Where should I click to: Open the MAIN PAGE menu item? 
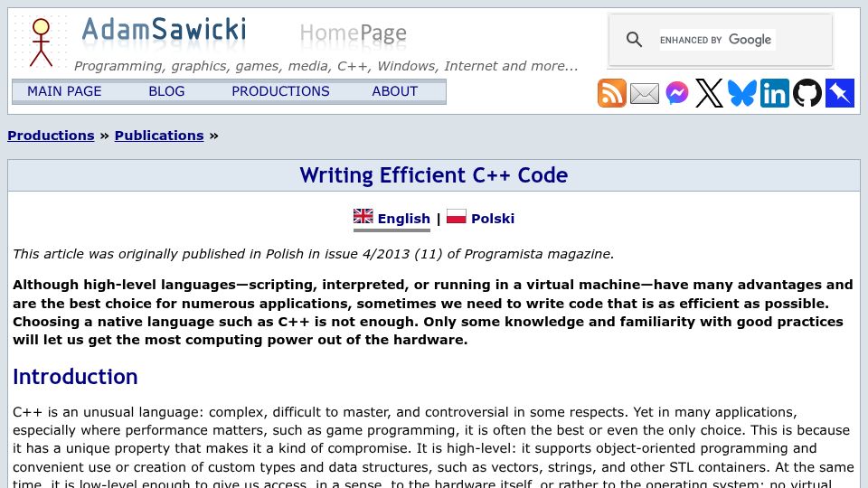[x=64, y=91]
